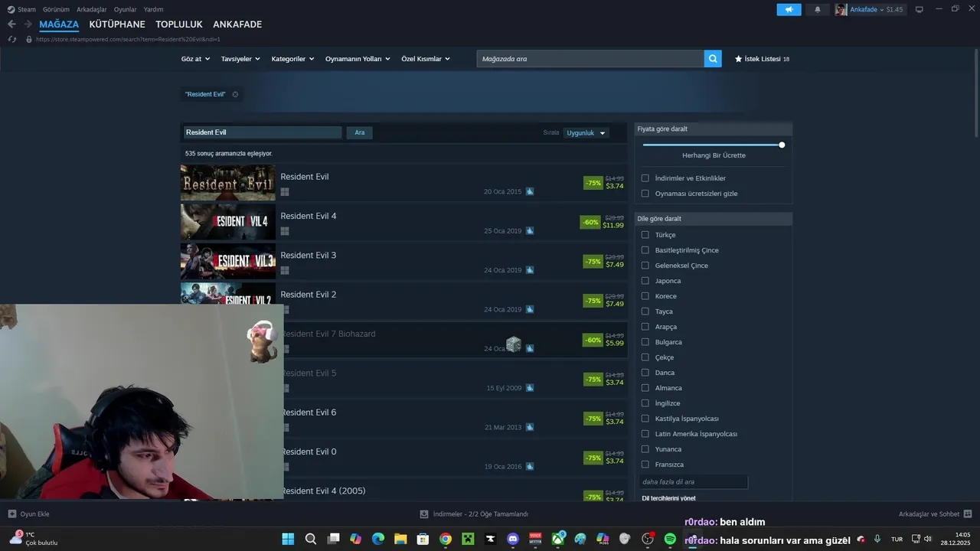Viewport: 980px width, 551px height.
Task: Click the Resident Evil 4 thumbnail image
Action: click(x=228, y=222)
